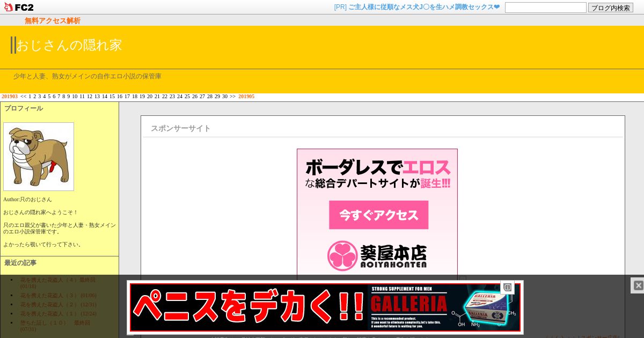Select day 25 in date strip

(187, 97)
